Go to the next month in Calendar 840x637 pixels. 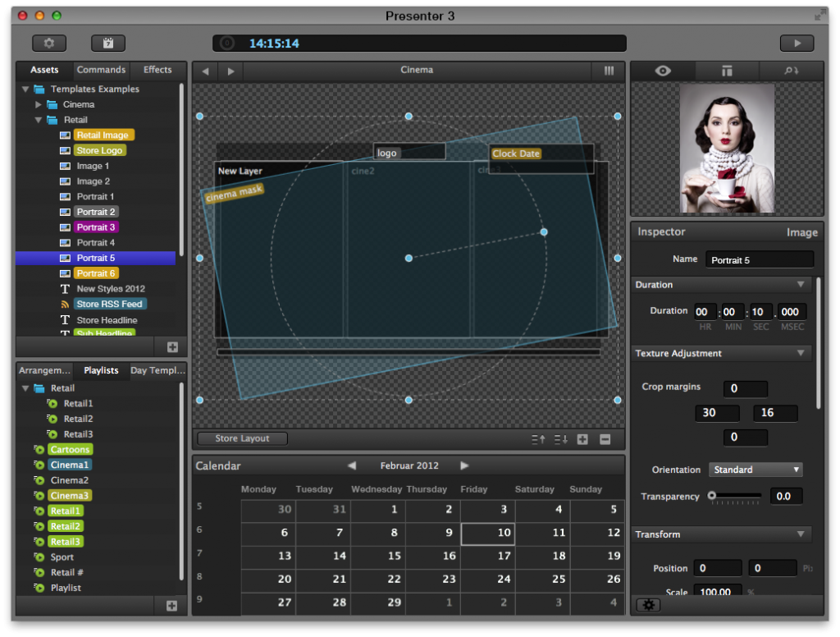464,465
